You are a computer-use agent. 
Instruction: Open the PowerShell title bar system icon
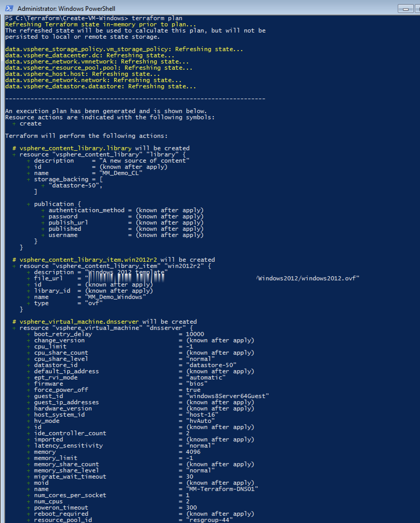9,9
